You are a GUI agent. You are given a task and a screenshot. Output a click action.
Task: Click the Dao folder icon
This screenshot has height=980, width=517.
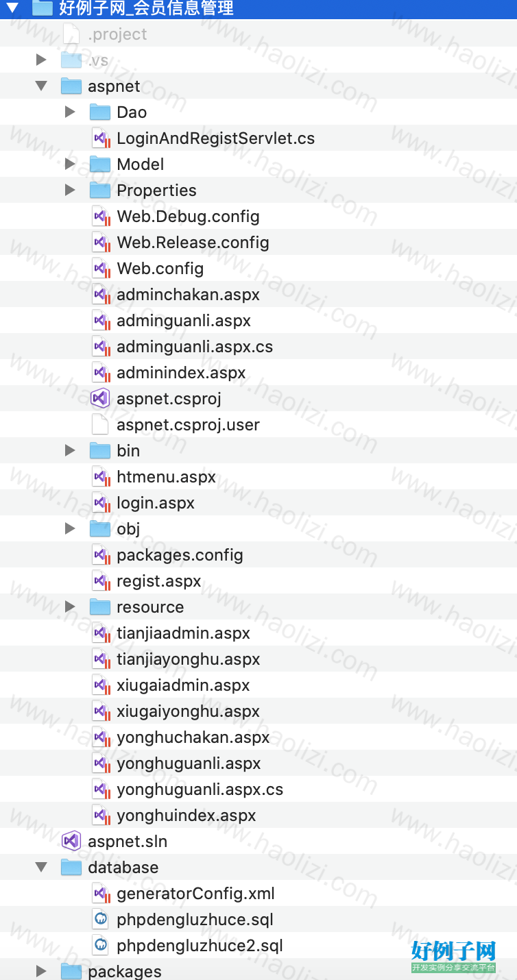pyautogui.click(x=100, y=112)
